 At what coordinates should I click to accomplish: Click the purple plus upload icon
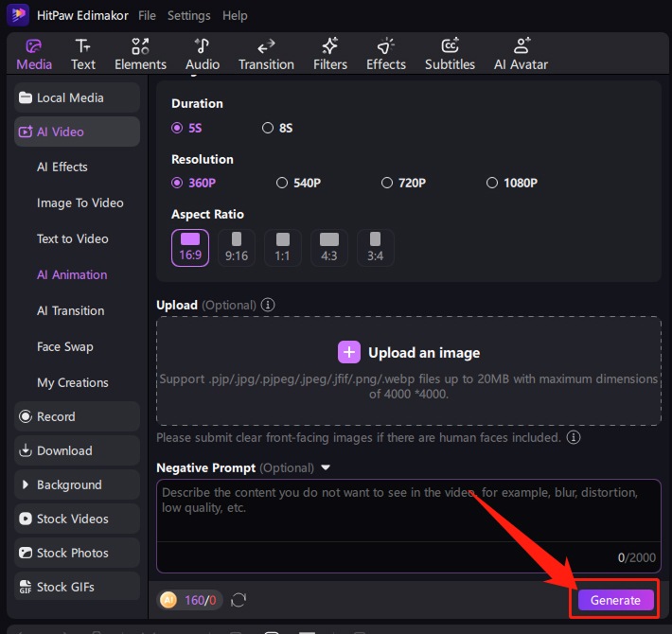349,353
